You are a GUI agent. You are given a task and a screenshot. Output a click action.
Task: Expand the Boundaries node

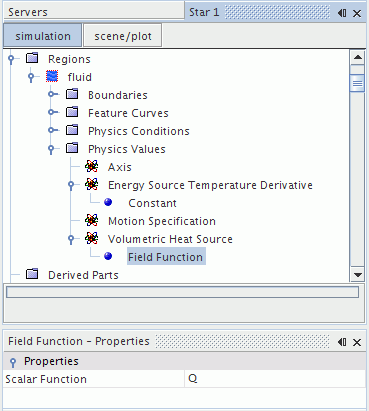point(51,95)
